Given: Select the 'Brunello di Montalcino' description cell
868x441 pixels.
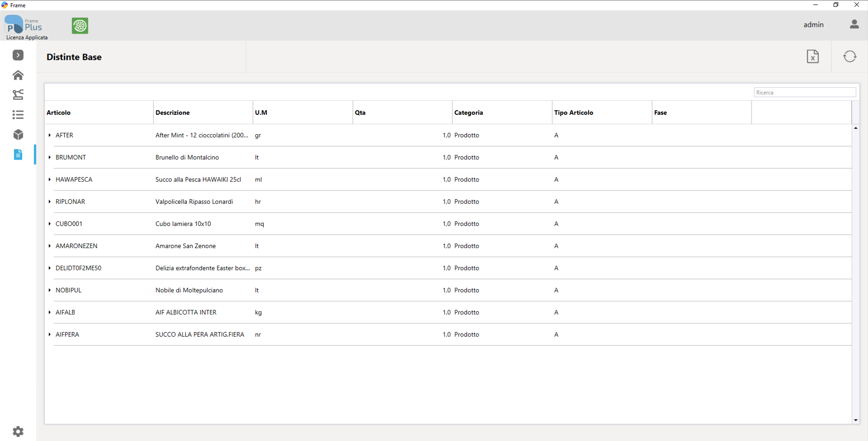Looking at the screenshot, I should pos(187,157).
